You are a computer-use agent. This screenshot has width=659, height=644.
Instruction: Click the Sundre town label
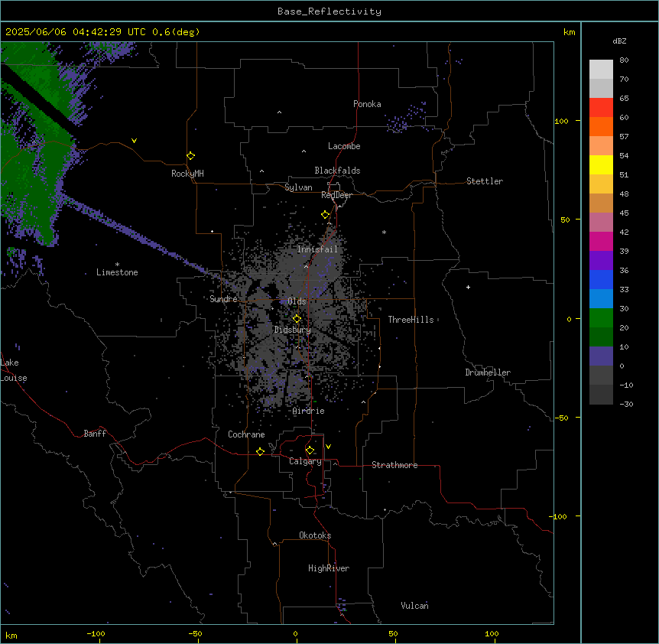223,299
